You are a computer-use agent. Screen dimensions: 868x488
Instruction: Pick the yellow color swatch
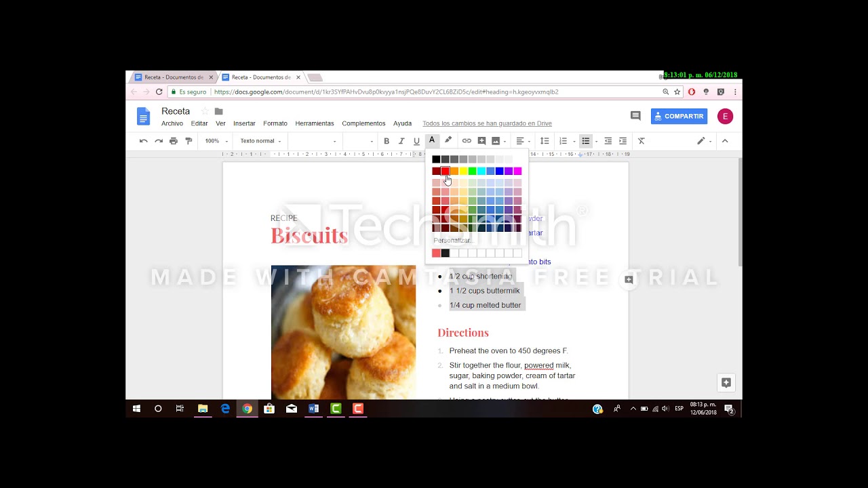(x=463, y=171)
